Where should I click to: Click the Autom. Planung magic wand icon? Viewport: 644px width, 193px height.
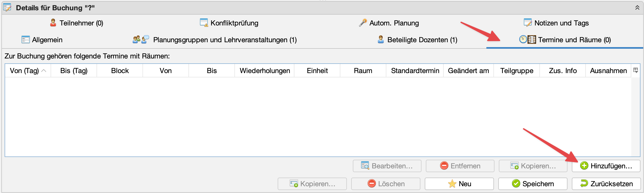pyautogui.click(x=363, y=23)
